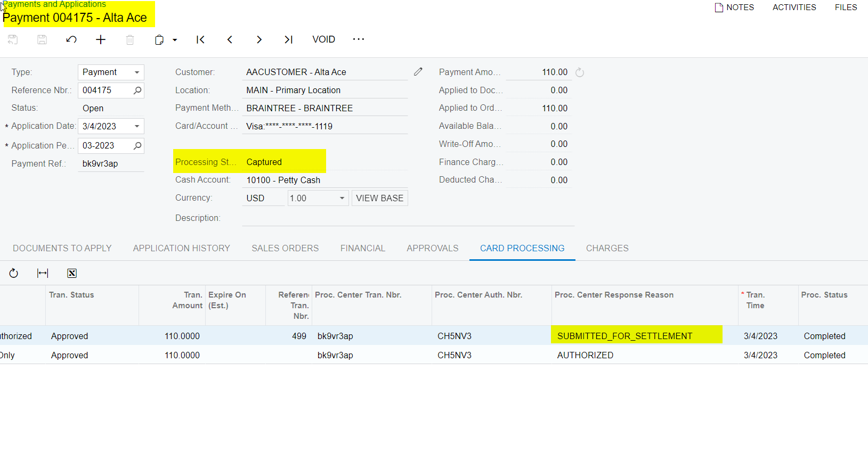Click the Delete trash icon

(130, 39)
